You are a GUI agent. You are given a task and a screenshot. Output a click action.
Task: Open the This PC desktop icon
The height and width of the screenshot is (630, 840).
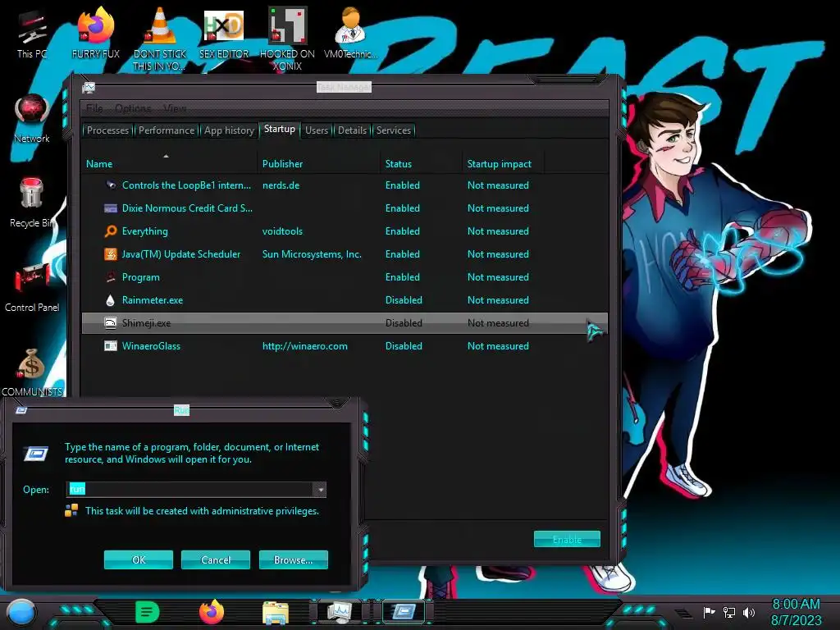coord(32,33)
